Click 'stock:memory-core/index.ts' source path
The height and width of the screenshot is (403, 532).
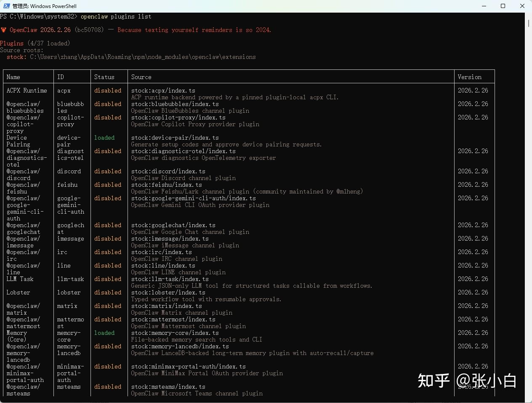175,333
